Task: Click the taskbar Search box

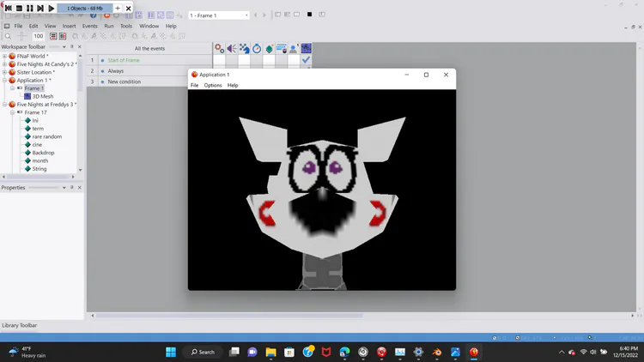Action: [x=203, y=352]
